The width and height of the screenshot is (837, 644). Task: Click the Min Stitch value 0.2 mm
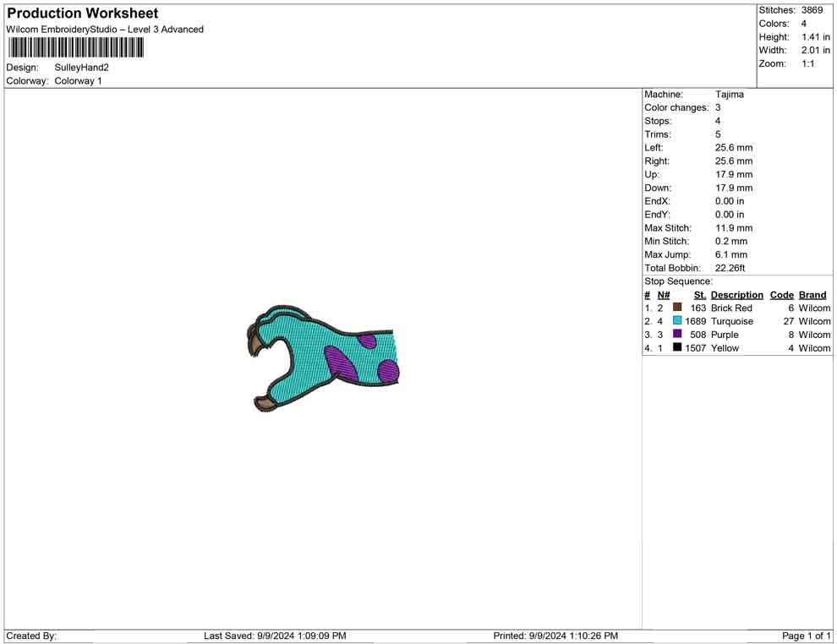[x=731, y=241]
